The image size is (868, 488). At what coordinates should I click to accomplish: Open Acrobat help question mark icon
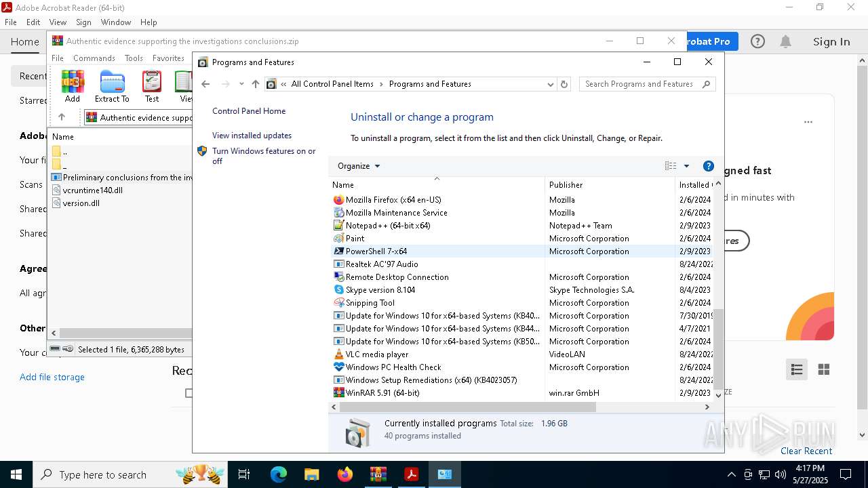pyautogui.click(x=757, y=41)
